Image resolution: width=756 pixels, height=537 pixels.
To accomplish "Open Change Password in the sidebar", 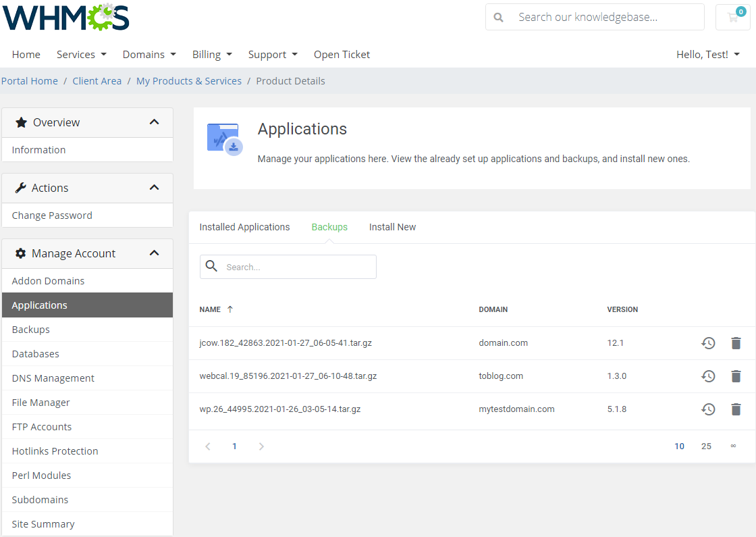I will [x=87, y=215].
